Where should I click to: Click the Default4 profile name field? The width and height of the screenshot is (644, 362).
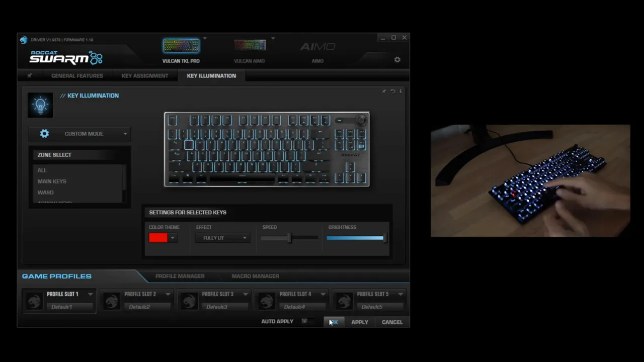click(302, 307)
